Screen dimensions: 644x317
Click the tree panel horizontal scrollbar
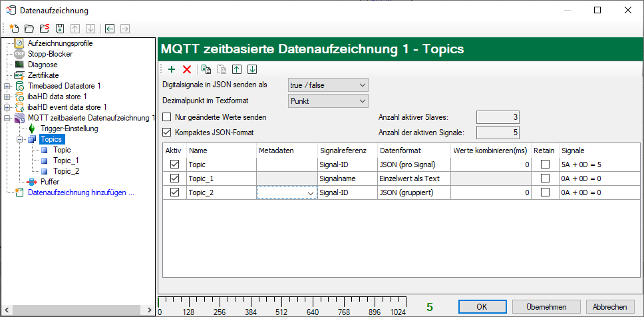tap(78, 309)
